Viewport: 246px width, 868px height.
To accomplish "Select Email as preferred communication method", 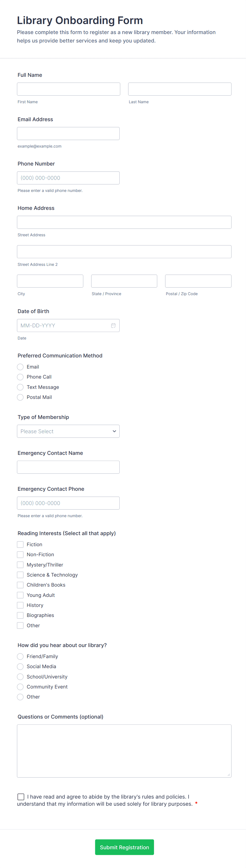I will click(x=20, y=367).
